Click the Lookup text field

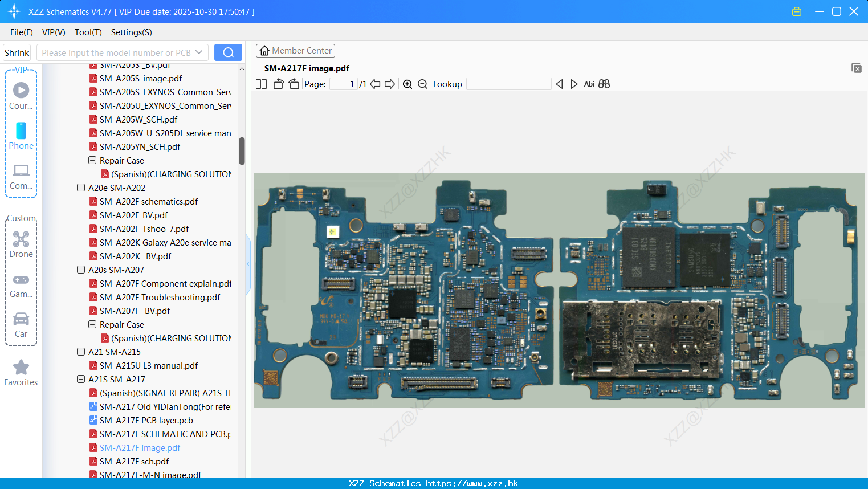pyautogui.click(x=509, y=84)
